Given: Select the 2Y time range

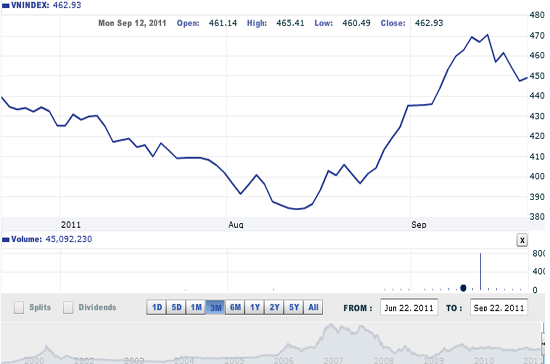Looking at the screenshot, I should (x=274, y=308).
